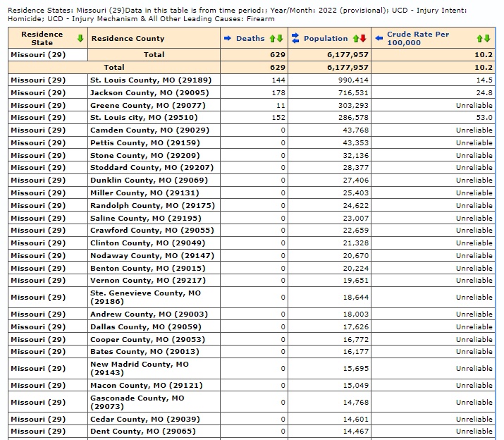Select the St. Louis County, MO (29189) cell
Screen dimensions: 504x440
(x=150, y=80)
